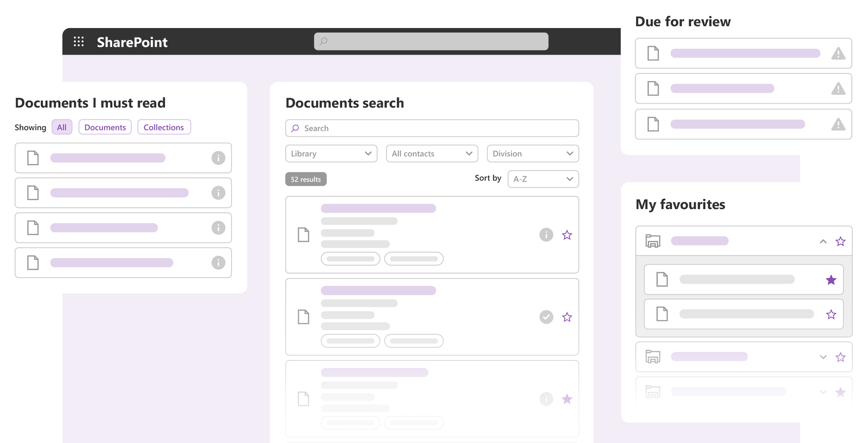Open the SharePoint app launcher grid
Image resolution: width=868 pixels, height=443 pixels.
pyautogui.click(x=79, y=42)
